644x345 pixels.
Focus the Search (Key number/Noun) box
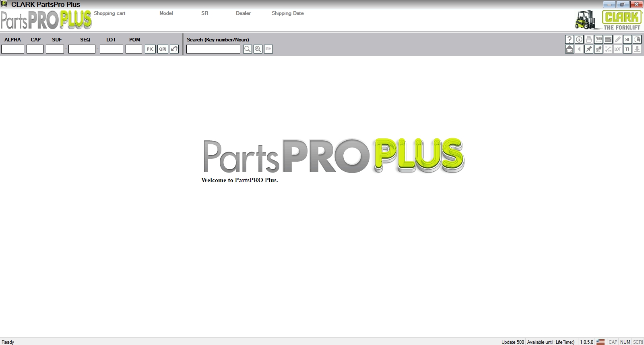click(213, 49)
